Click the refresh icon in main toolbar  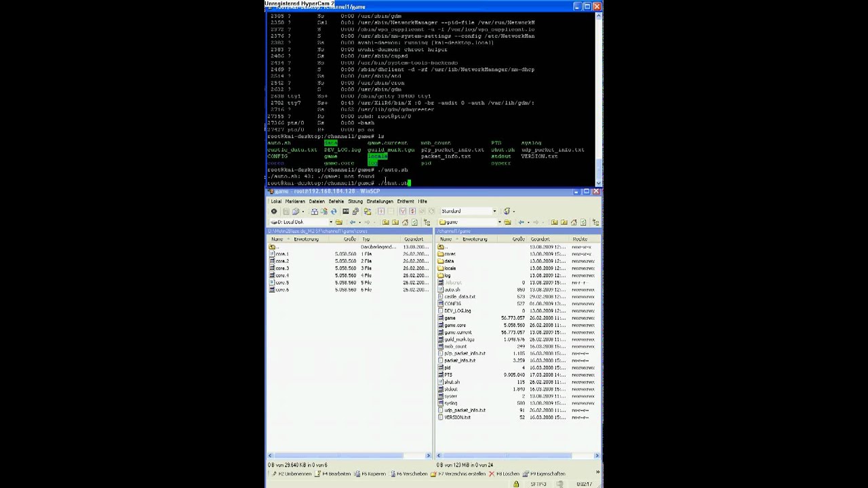point(333,211)
